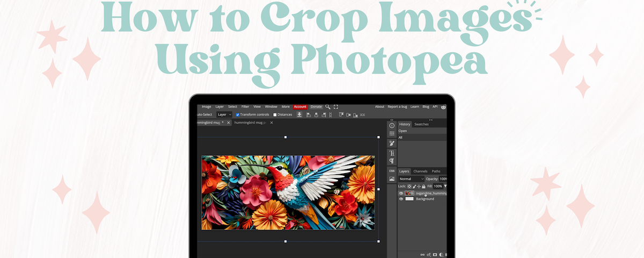Open the View menu
Viewport: 644px width, 258px height.
coord(257,107)
